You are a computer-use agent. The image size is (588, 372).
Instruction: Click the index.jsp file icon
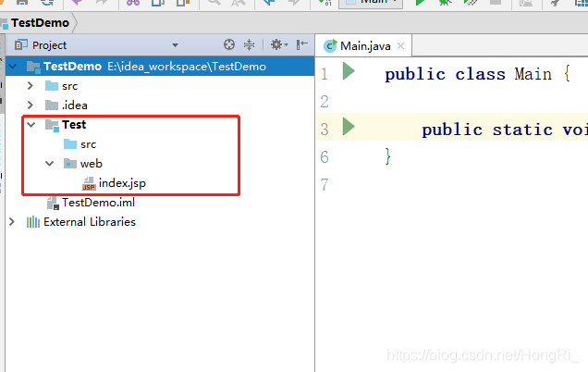89,183
